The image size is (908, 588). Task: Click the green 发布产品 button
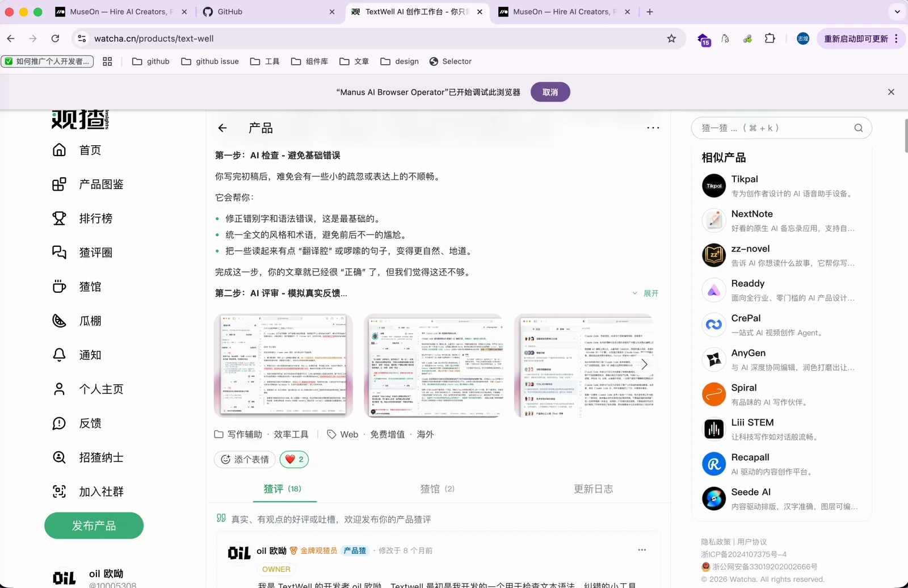(94, 526)
